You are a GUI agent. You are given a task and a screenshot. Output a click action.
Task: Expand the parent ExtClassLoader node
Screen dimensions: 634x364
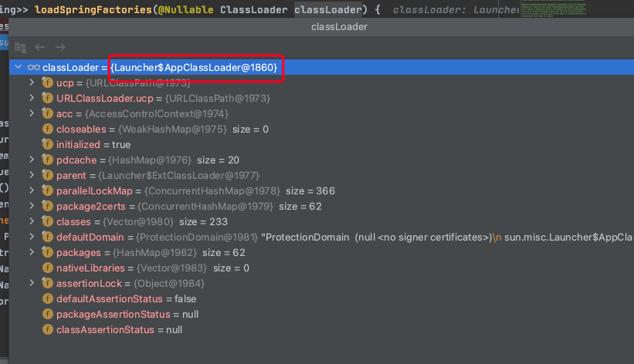[32, 176]
